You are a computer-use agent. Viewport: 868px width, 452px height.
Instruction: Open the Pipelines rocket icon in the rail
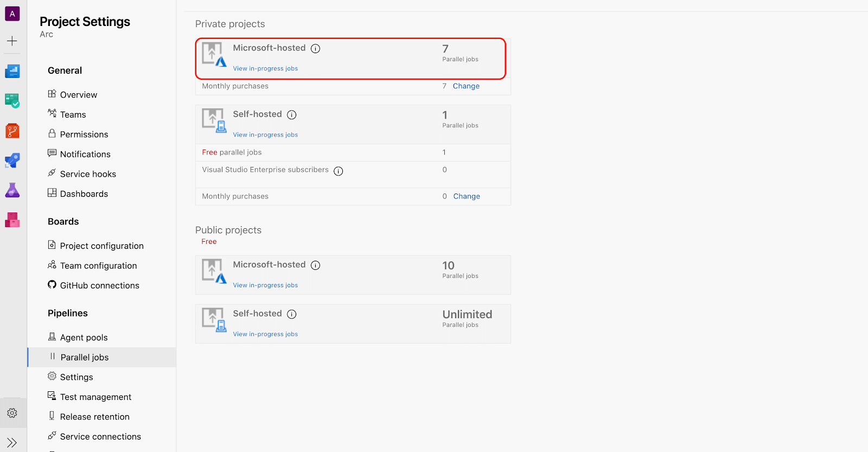pos(12,160)
